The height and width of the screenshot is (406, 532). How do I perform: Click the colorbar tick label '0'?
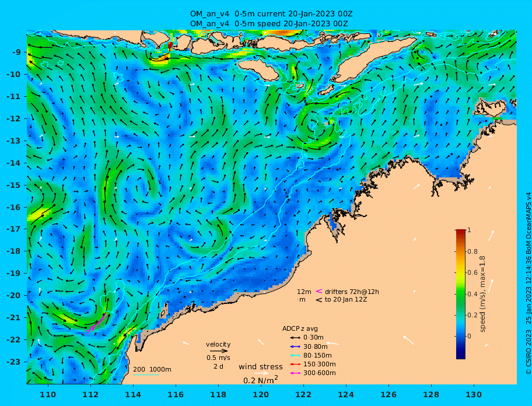pyautogui.click(x=469, y=336)
